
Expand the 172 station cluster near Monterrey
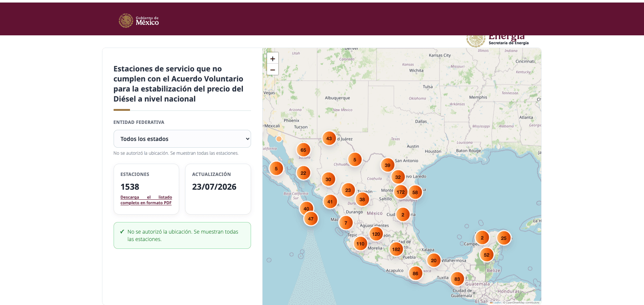tap(400, 192)
